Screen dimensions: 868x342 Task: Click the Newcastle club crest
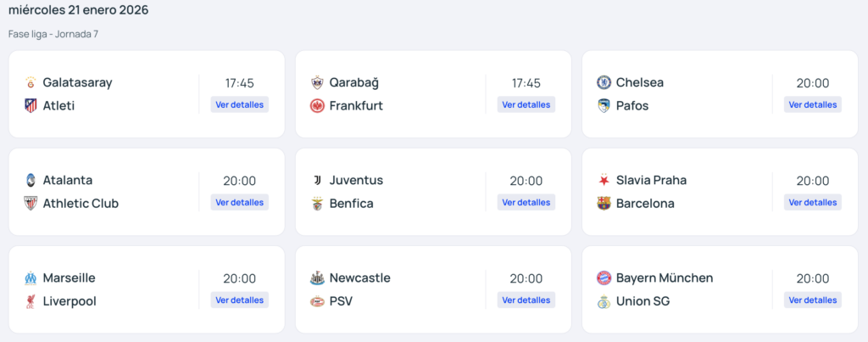[318, 278]
